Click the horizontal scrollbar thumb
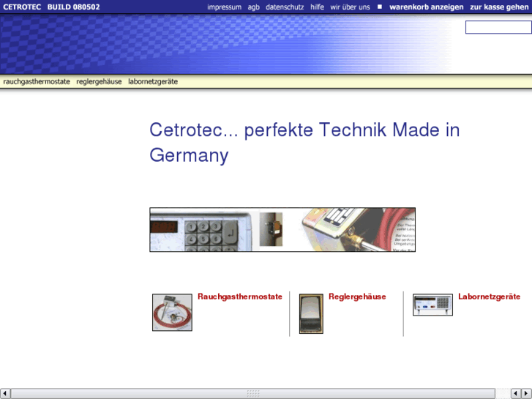 coord(253,393)
